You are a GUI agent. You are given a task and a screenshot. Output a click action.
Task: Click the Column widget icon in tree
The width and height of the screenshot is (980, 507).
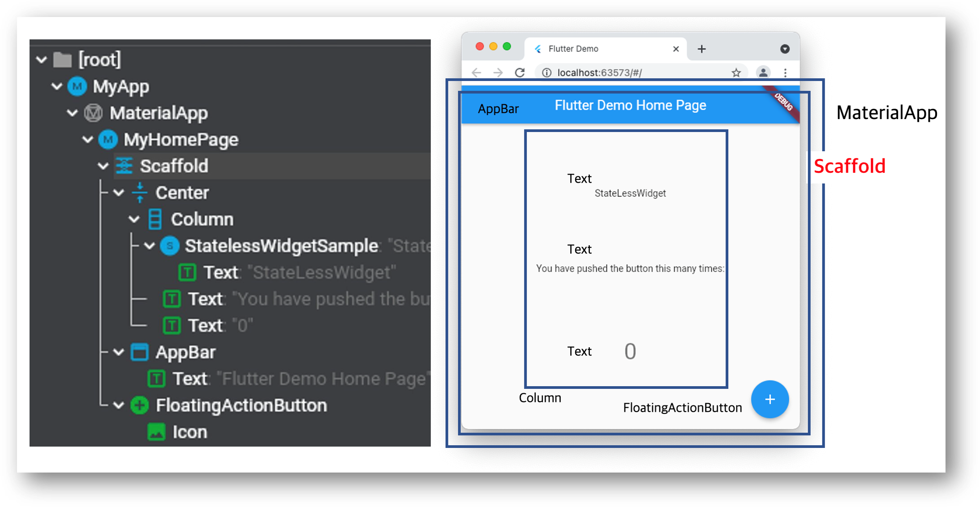[x=155, y=219]
